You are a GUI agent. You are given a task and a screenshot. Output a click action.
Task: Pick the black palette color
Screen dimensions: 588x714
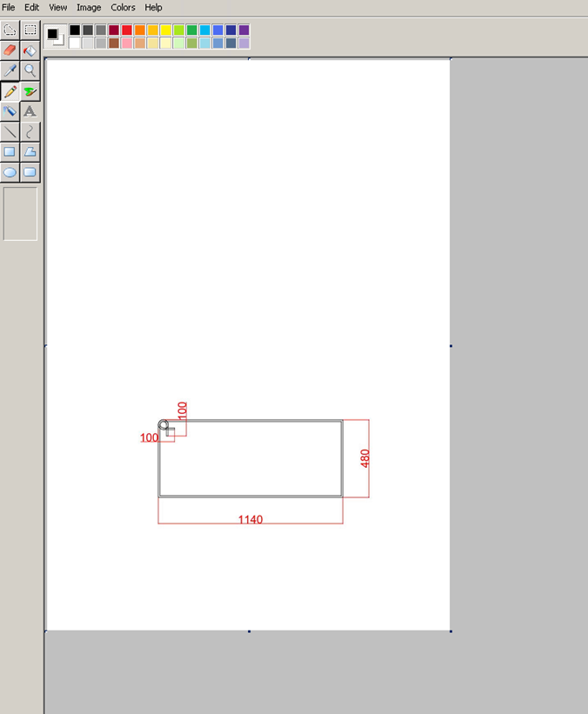[75, 30]
